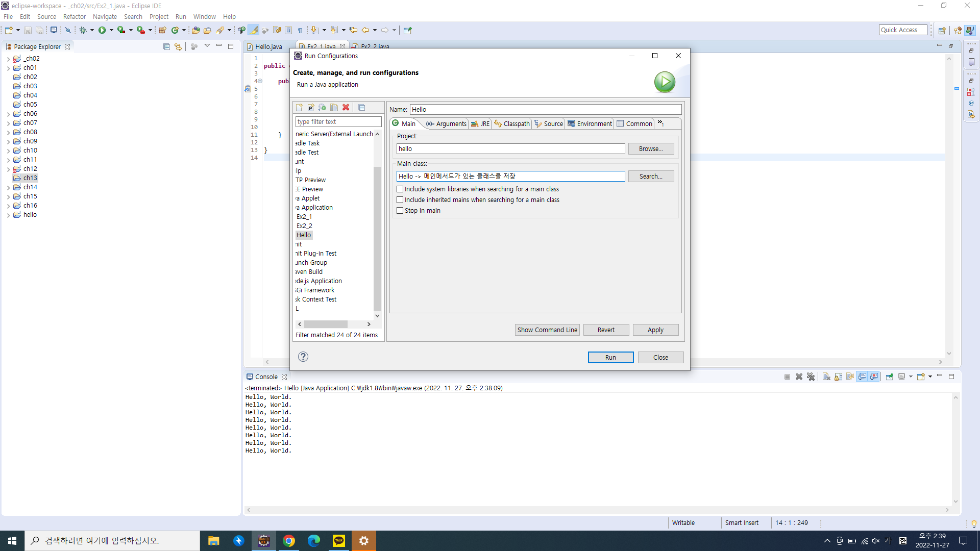Delete selected launch configuration
Image resolution: width=980 pixels, height=551 pixels.
tap(346, 107)
